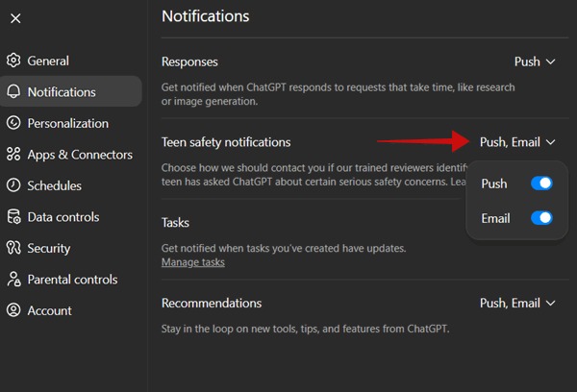
Task: Open the Responses Push dropdown
Action: (x=535, y=61)
